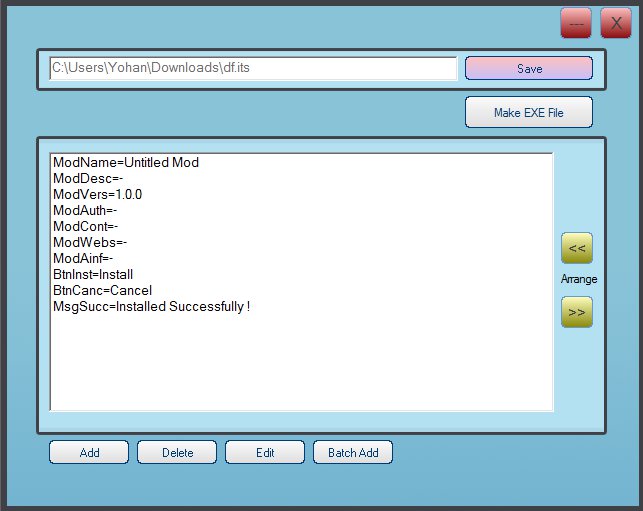643x511 pixels.
Task: Choose the ModVers=1.0.0 line
Action: click(x=97, y=194)
